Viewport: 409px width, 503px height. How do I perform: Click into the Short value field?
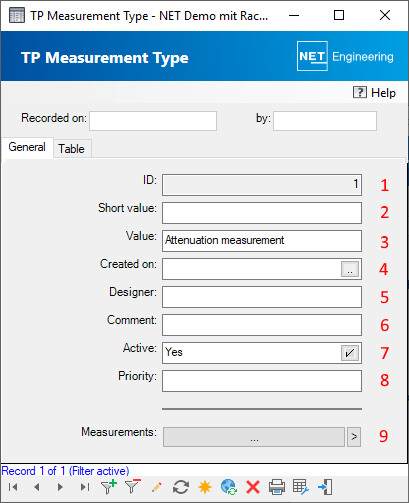[x=262, y=213]
